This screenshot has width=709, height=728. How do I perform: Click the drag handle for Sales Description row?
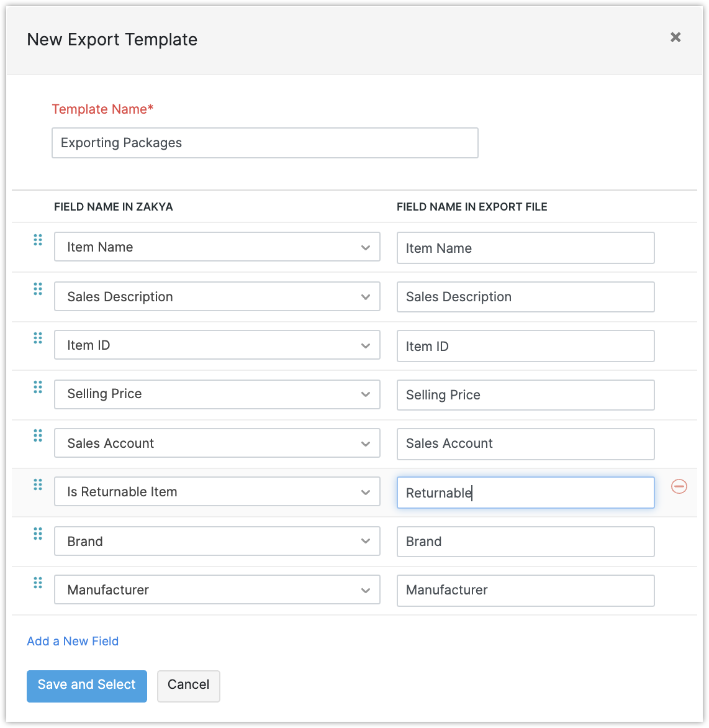(38, 289)
